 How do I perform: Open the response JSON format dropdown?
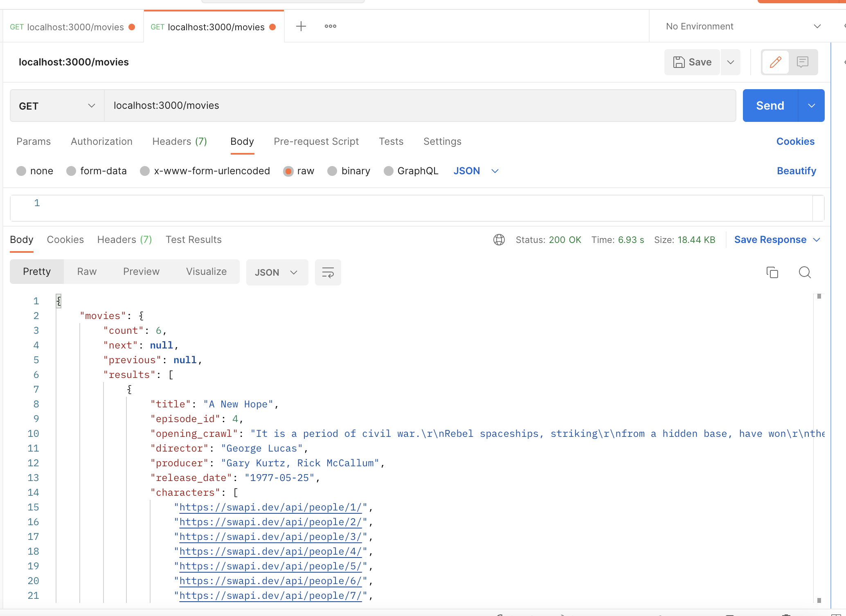click(277, 272)
